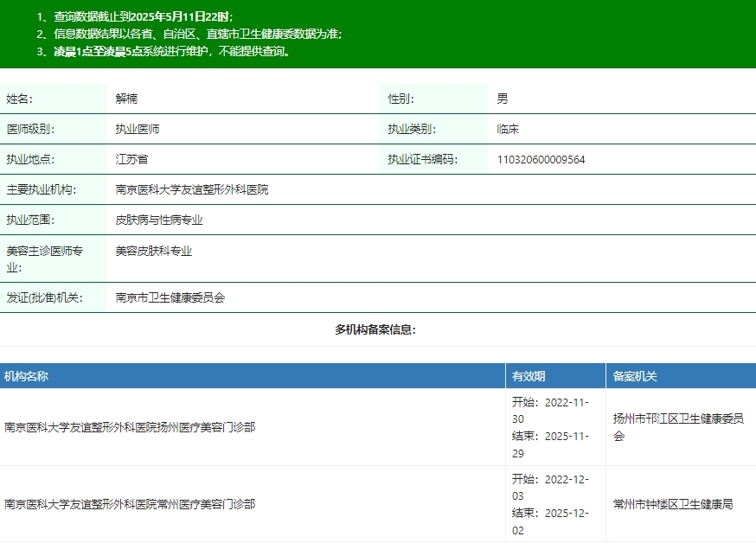The width and height of the screenshot is (756, 543).
Task: Select the specialty value "美容皮肤科专业"
Action: [x=154, y=251]
